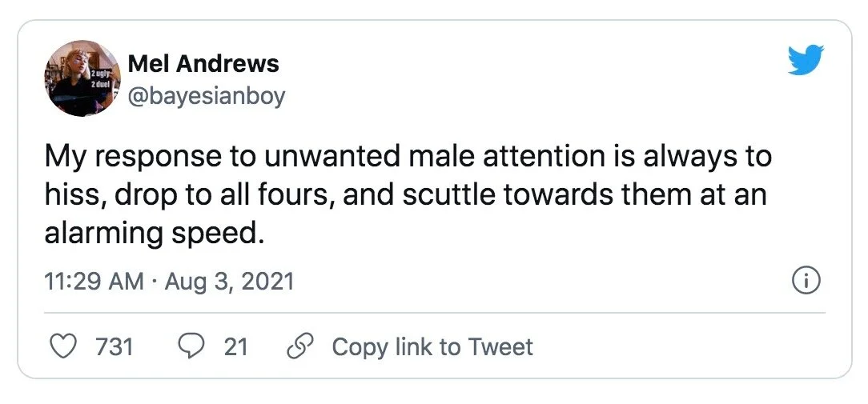Click the reply speech bubble icon
The image size is (868, 404).
191,347
